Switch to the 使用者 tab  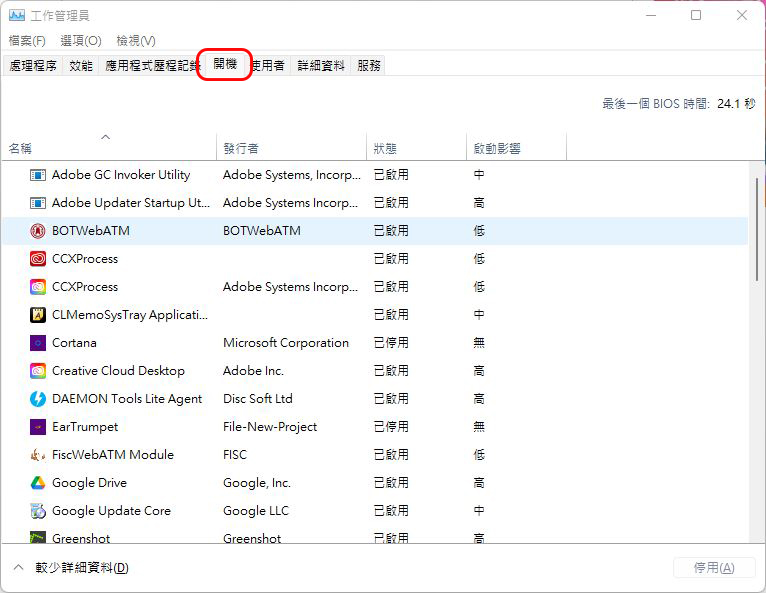point(269,65)
